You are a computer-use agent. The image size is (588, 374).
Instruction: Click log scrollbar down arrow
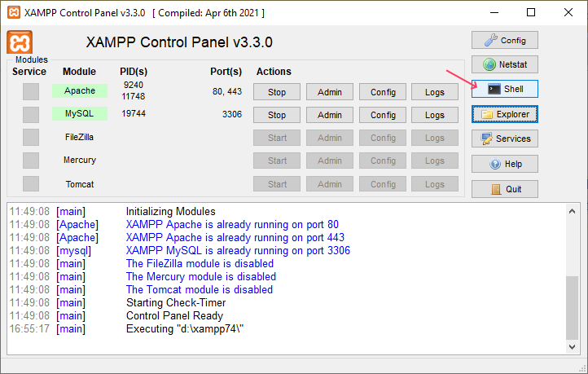(x=572, y=347)
